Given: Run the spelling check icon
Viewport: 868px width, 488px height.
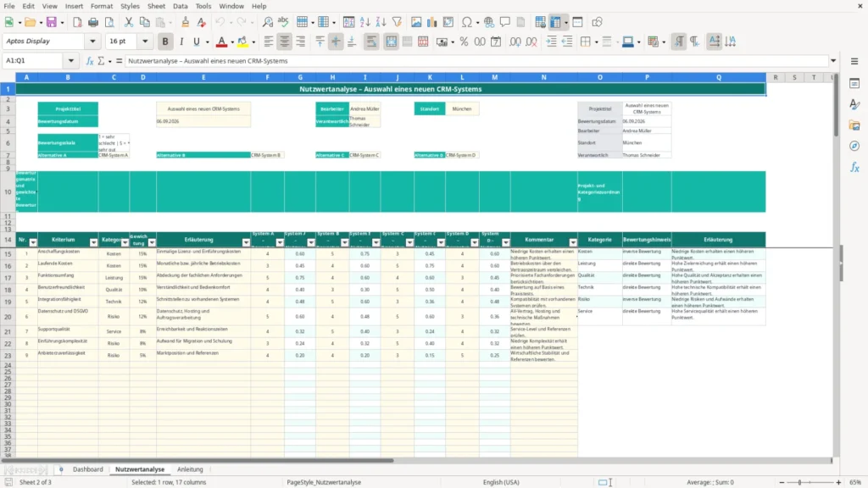Looking at the screenshot, I should click(x=283, y=22).
